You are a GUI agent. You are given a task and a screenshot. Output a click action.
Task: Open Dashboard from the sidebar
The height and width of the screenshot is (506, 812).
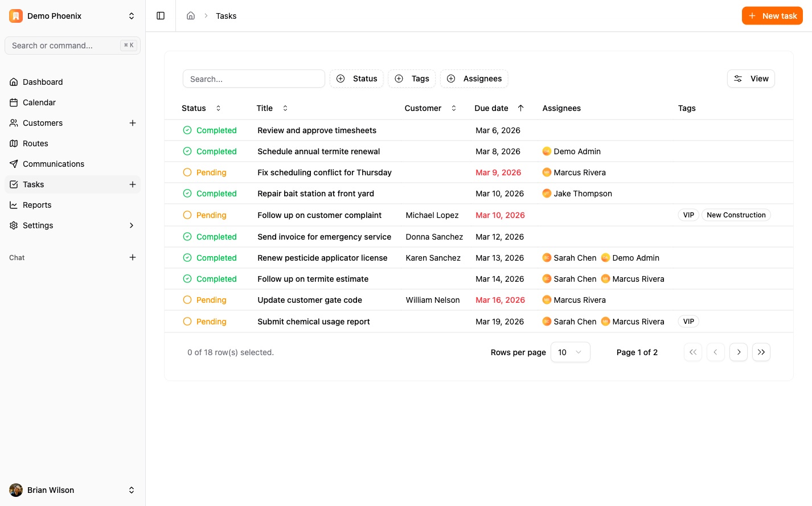(43, 82)
